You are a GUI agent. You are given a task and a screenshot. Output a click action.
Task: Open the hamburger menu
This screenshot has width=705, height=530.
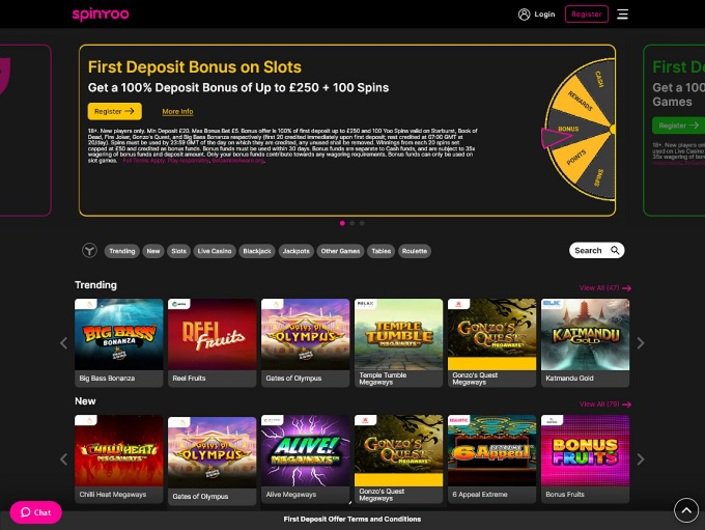click(x=623, y=14)
